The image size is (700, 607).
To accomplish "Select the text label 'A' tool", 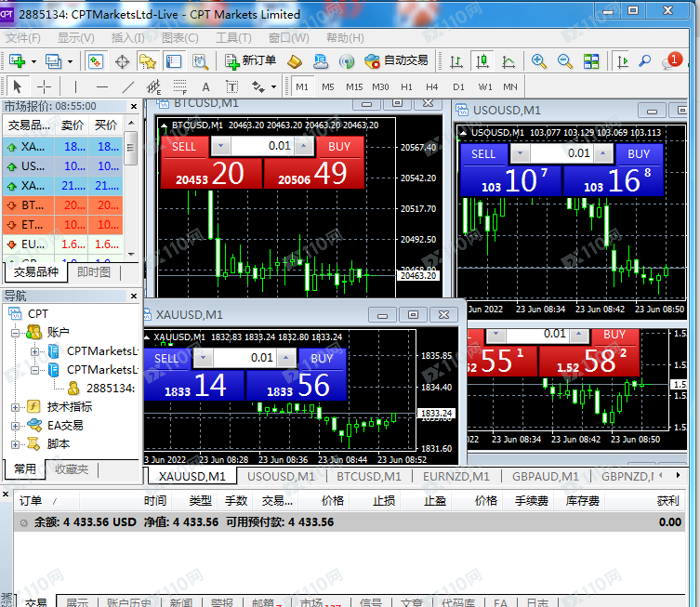I will (x=206, y=86).
